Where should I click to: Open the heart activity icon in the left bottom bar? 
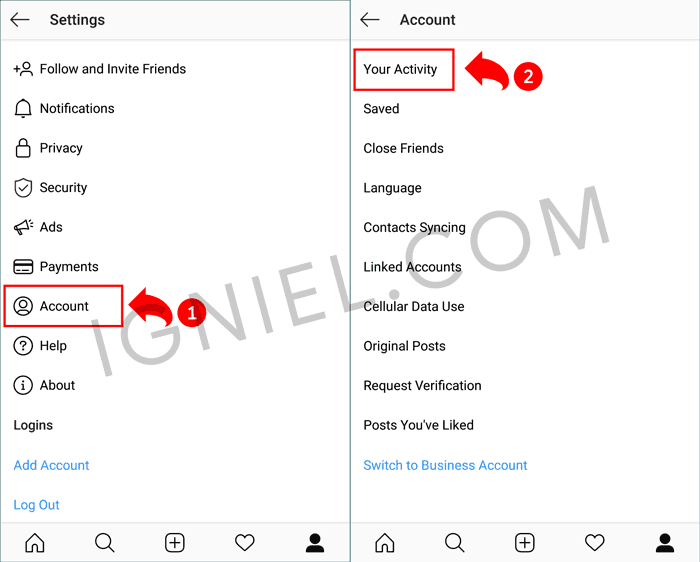(245, 543)
